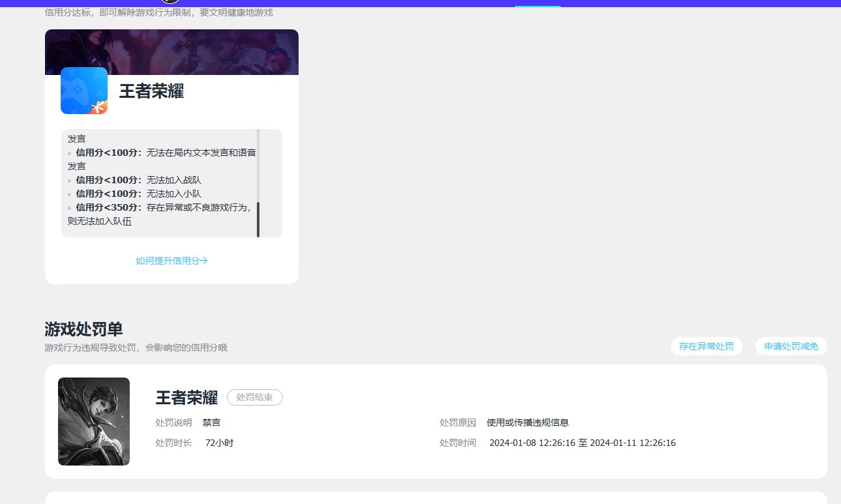Click the 申请处罚减免 button
The height and width of the screenshot is (504, 841).
tap(791, 346)
